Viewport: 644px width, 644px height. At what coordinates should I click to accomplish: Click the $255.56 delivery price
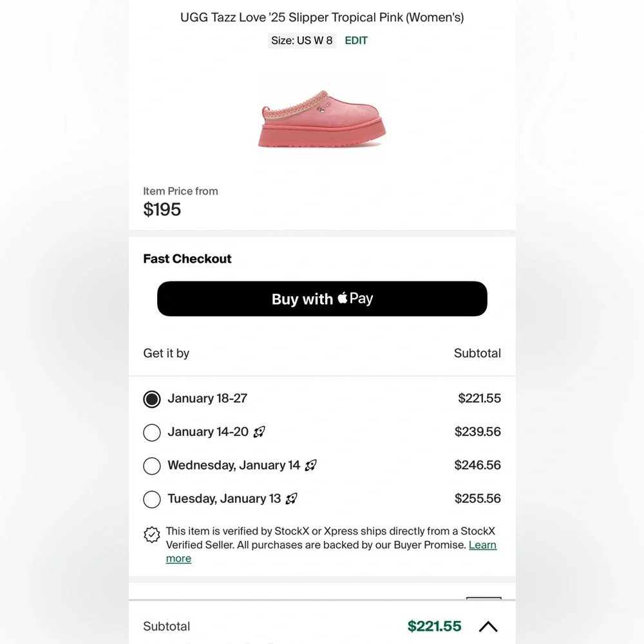pos(477,499)
